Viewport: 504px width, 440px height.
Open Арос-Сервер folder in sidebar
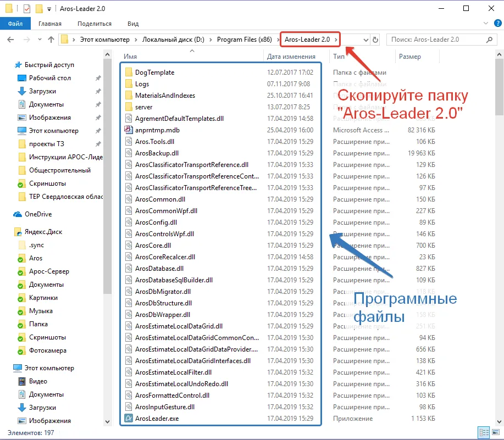point(49,271)
